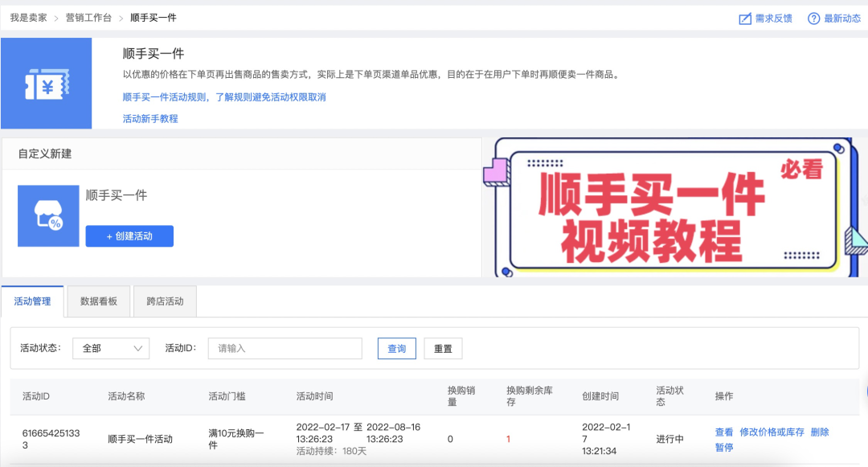Switch to the 跨店活动 tab
Image resolution: width=868 pixels, height=467 pixels.
(x=165, y=301)
